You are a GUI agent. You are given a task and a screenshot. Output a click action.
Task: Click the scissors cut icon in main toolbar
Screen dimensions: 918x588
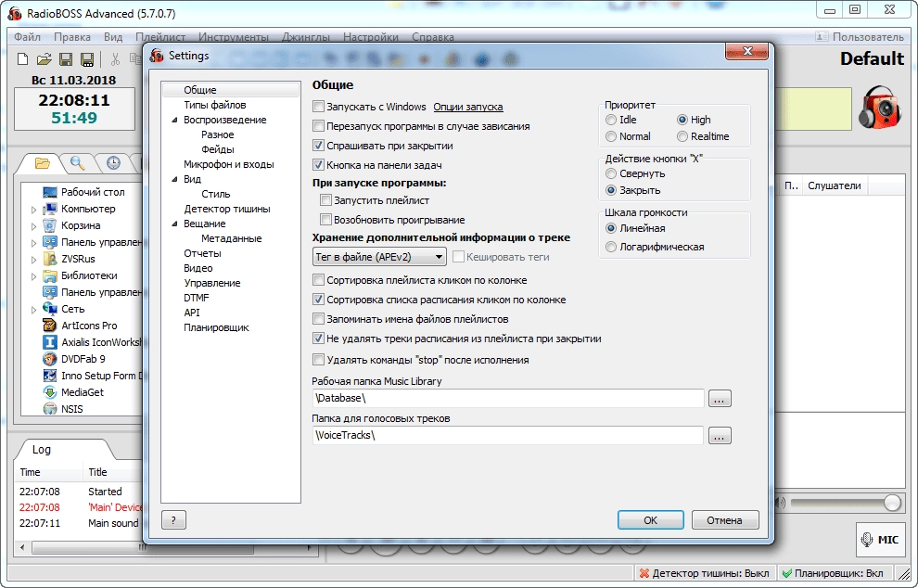click(115, 59)
